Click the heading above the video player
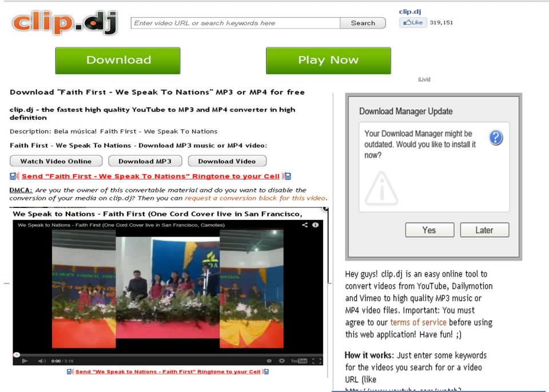This screenshot has width=549, height=392. 157,214
